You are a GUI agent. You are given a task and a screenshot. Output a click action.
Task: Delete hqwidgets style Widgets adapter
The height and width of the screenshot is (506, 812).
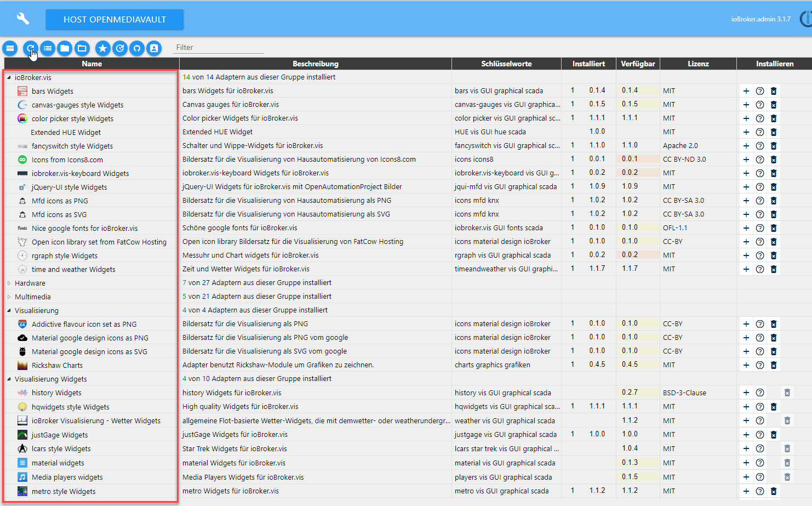[x=774, y=407]
